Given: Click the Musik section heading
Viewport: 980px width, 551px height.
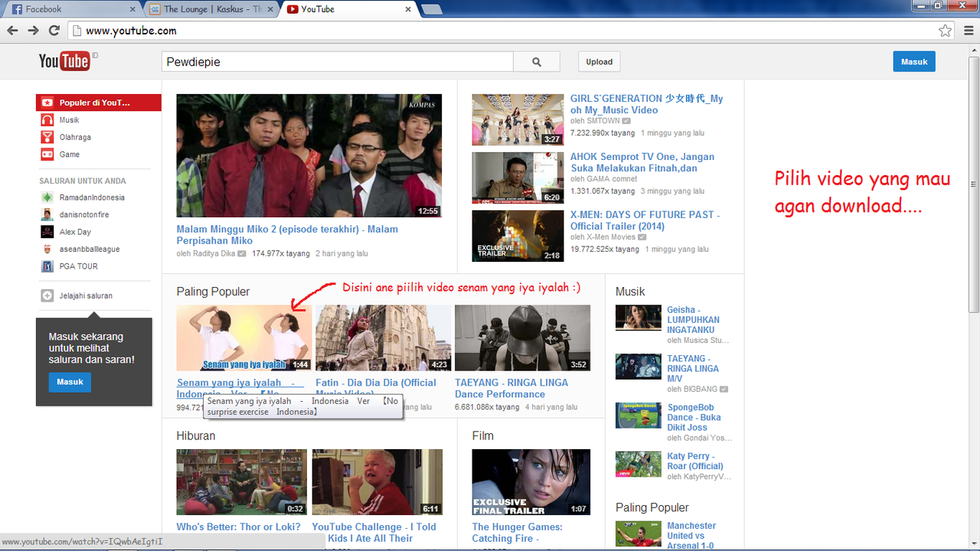Looking at the screenshot, I should [x=630, y=292].
